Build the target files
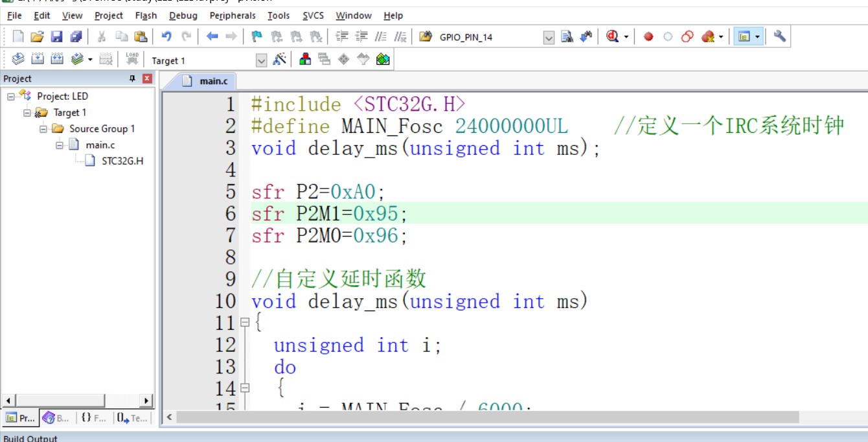The height and width of the screenshot is (442, 868). tap(38, 60)
